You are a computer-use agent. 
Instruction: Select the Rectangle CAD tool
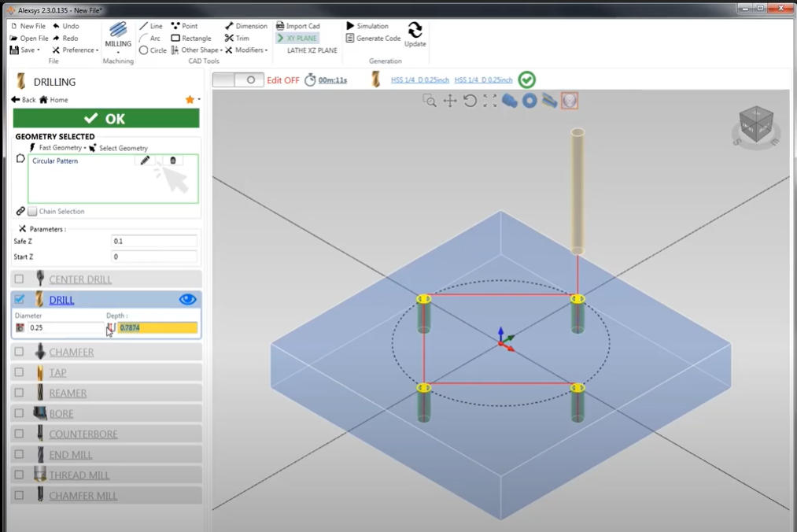click(191, 38)
